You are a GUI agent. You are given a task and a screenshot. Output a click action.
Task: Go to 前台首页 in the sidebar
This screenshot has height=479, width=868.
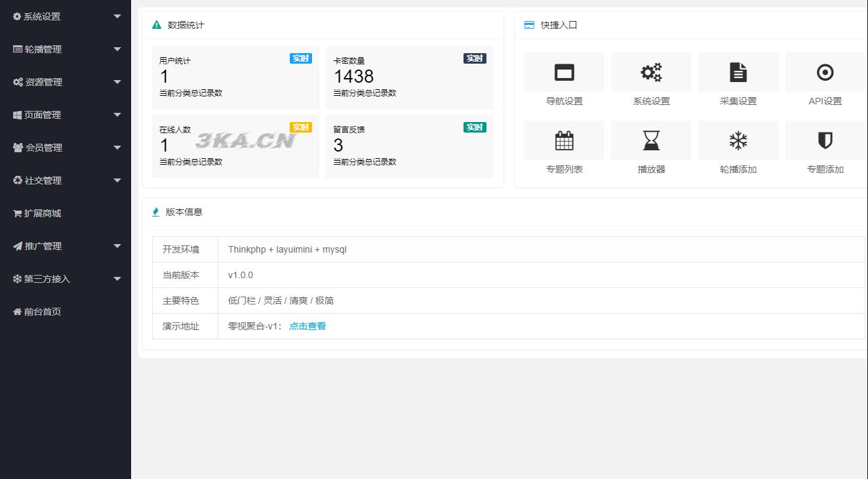[66, 312]
